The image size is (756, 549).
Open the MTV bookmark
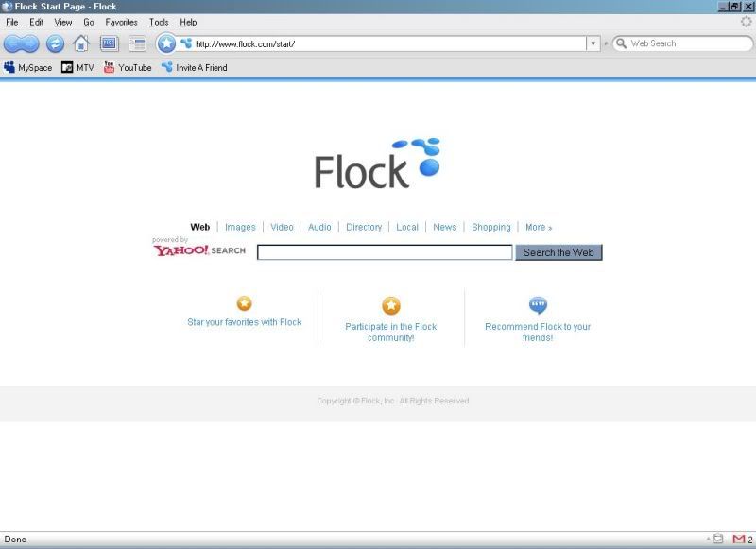click(x=77, y=67)
